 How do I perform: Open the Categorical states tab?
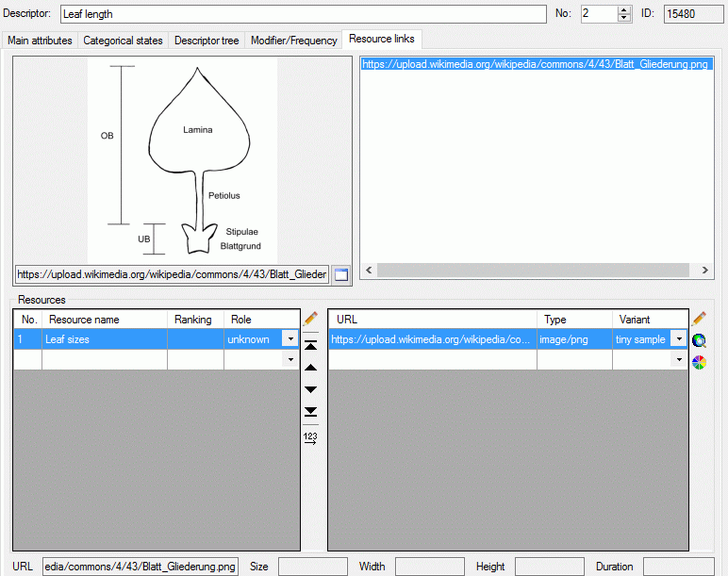[x=123, y=41]
